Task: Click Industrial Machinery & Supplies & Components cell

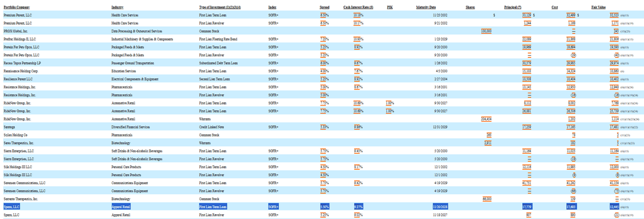Action: 142,39
